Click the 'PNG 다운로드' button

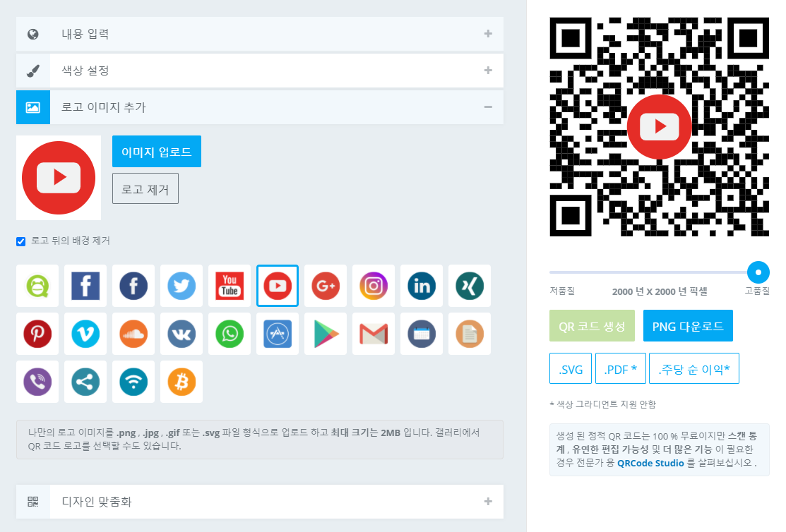688,326
